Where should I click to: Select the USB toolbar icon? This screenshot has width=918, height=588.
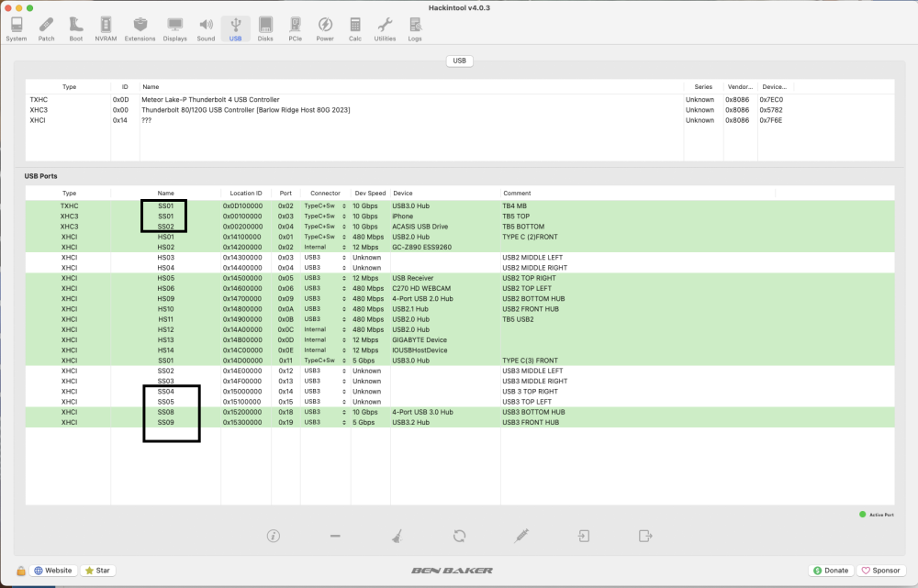pos(235,28)
